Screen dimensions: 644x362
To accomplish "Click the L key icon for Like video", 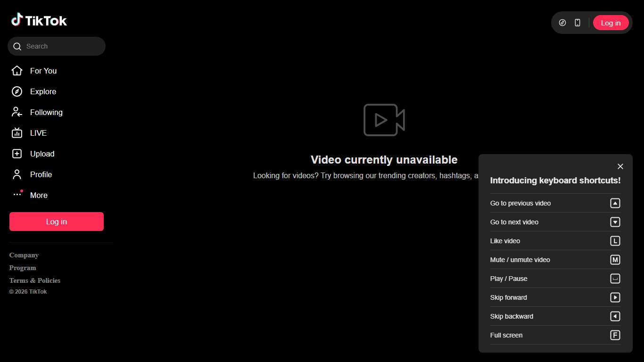I will click(x=615, y=241).
